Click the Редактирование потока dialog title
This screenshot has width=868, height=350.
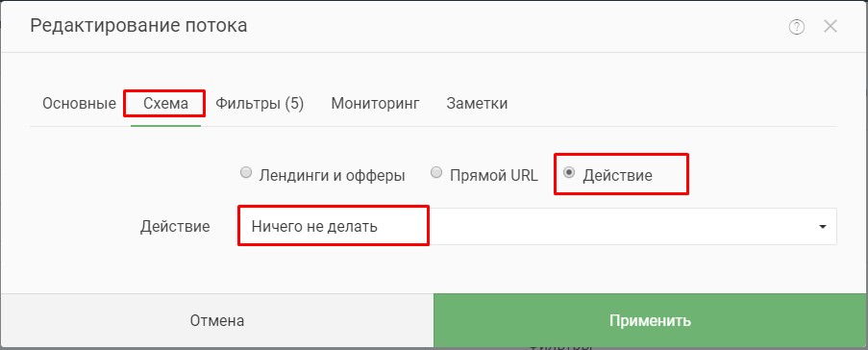[x=138, y=25]
